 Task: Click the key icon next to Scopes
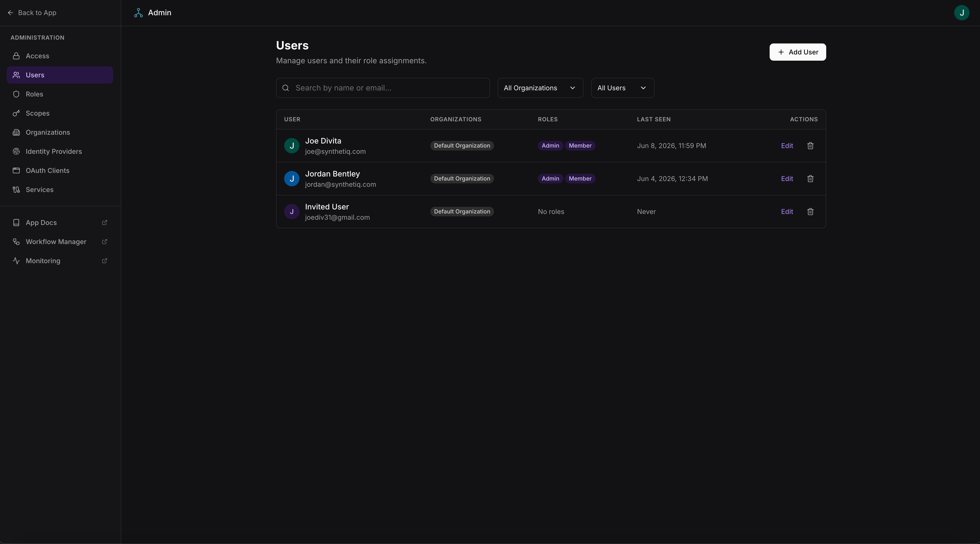click(x=16, y=113)
